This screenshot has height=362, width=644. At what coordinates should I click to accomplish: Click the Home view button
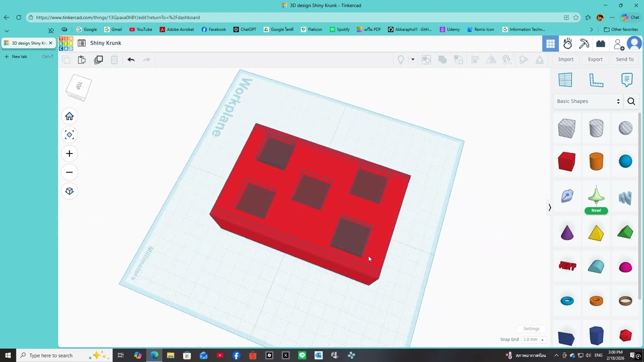tap(69, 117)
